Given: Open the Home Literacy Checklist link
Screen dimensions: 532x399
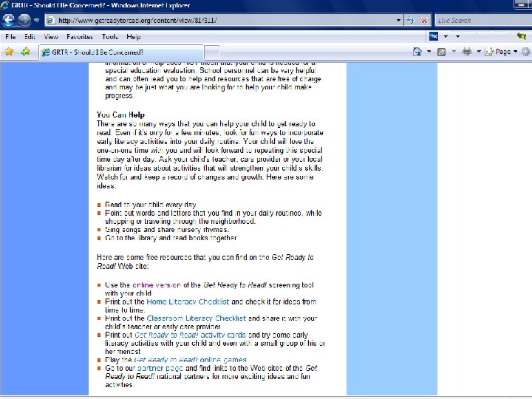Looking at the screenshot, I should click(x=188, y=301).
